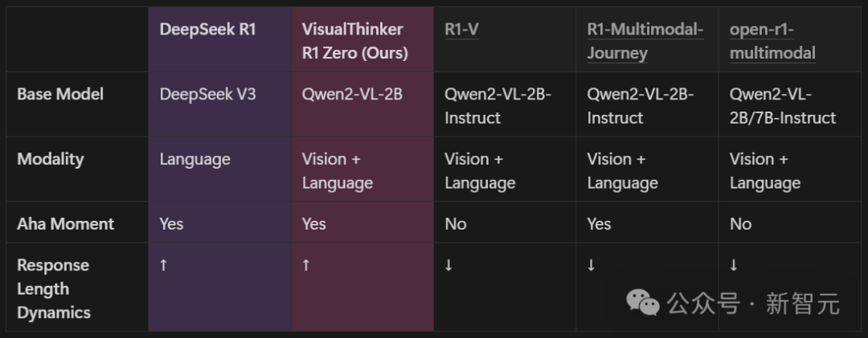The image size is (868, 338).
Task: Open the R1-V link in the header
Action: (x=461, y=30)
